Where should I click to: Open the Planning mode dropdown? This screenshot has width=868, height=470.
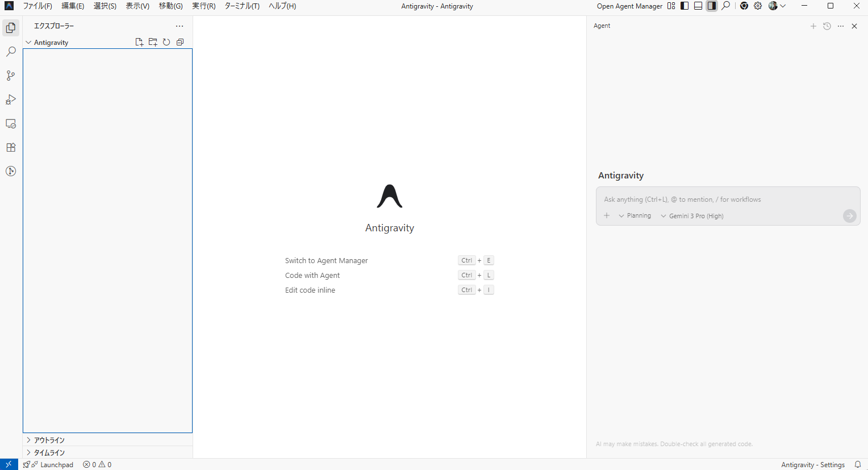click(x=635, y=216)
